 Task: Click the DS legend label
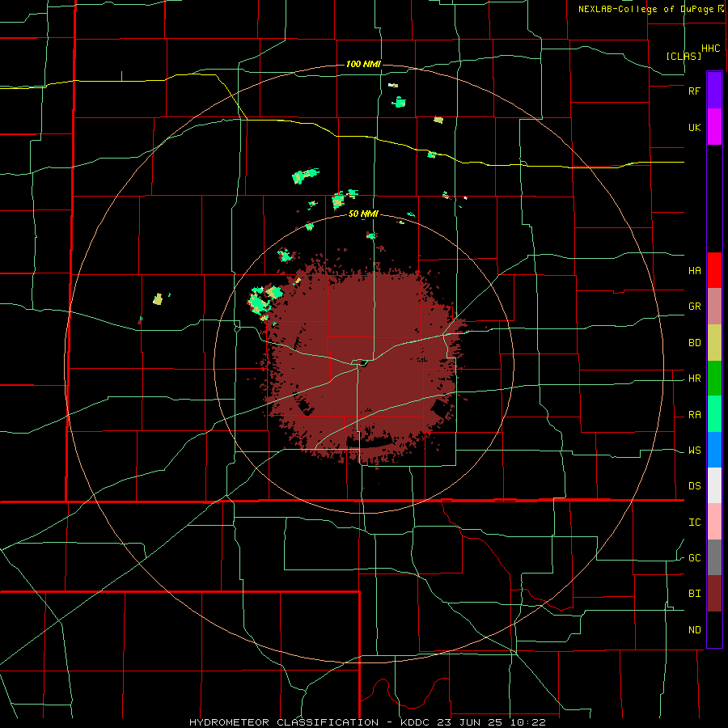click(x=695, y=486)
